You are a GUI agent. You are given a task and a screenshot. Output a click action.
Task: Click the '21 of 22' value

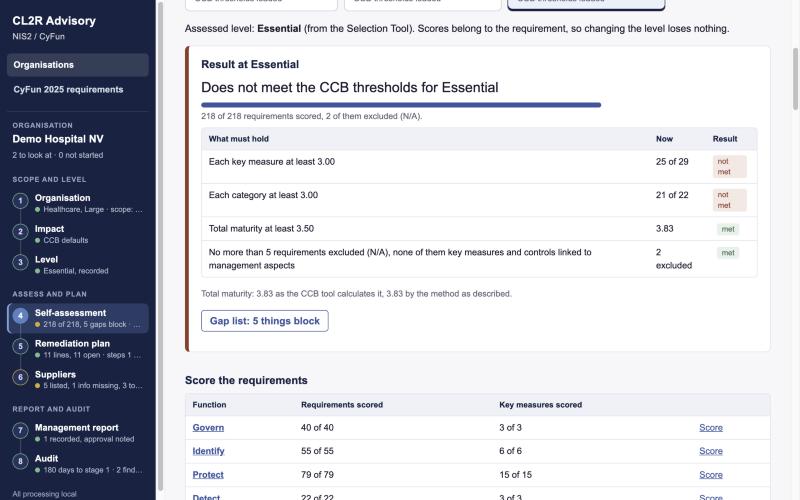tap(672, 195)
